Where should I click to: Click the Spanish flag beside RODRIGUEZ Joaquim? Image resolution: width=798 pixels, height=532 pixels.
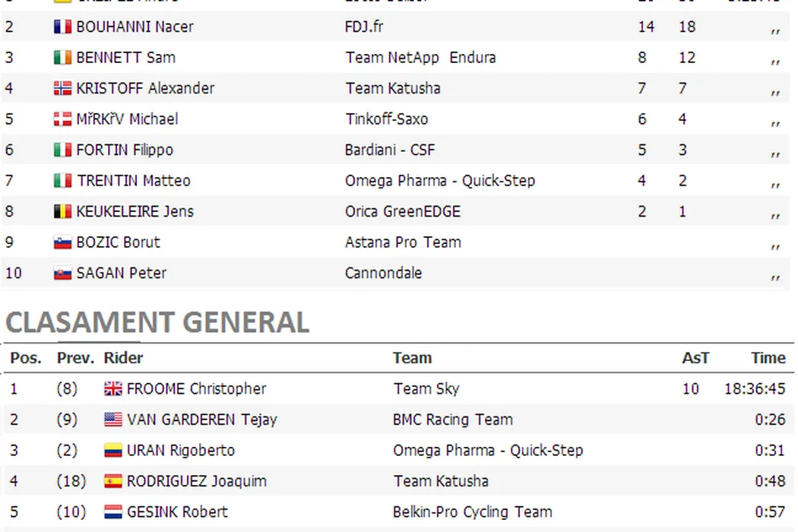tap(112, 481)
